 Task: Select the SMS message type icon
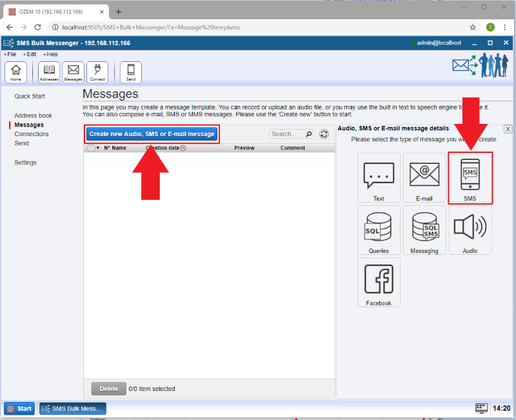point(470,177)
